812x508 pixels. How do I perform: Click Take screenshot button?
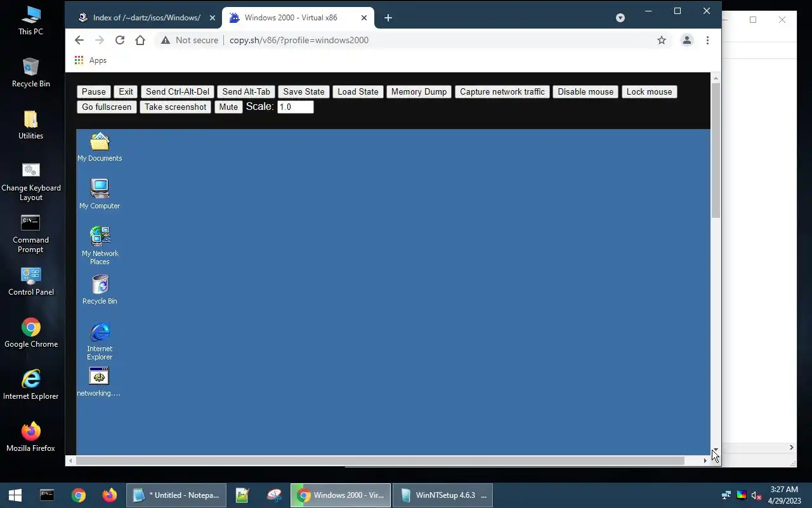pyautogui.click(x=175, y=107)
